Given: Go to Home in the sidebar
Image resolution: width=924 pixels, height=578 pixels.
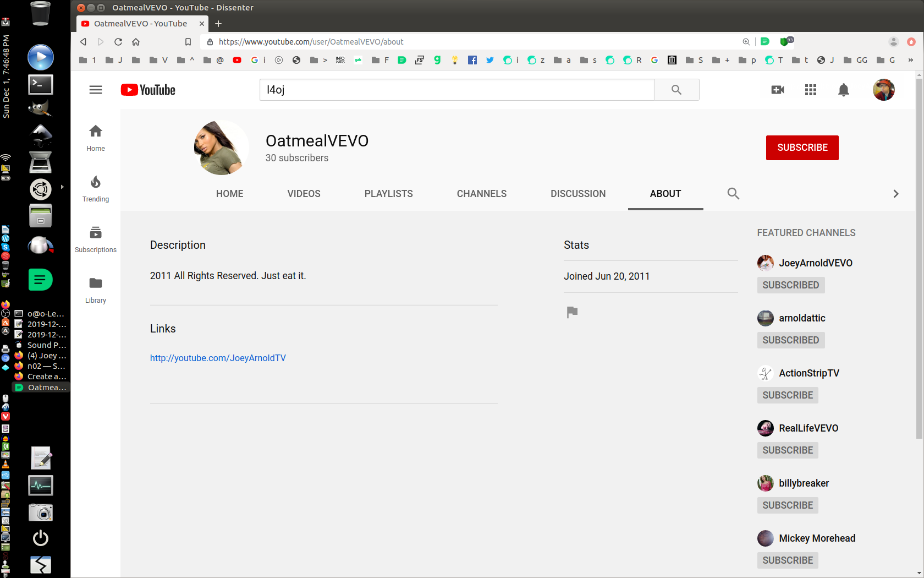Looking at the screenshot, I should point(96,138).
